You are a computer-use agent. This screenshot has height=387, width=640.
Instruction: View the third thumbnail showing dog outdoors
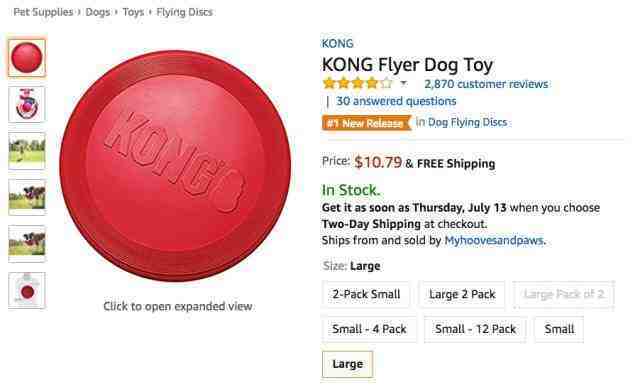[27, 151]
